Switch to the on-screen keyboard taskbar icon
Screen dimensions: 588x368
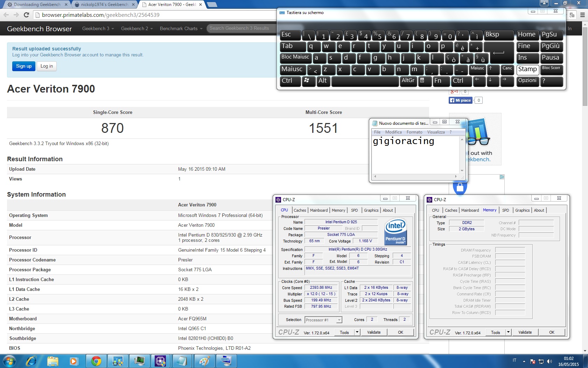point(226,361)
